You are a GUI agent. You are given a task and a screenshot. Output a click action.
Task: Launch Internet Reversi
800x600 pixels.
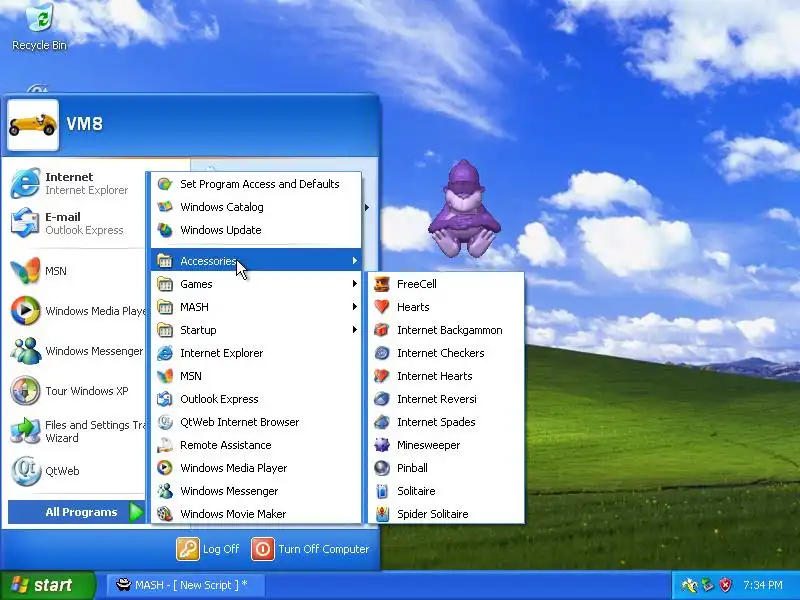tap(446, 398)
